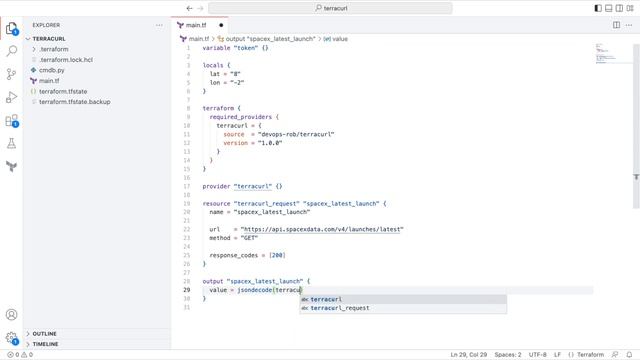
Task: Open the SpaceX API URL link
Action: 322,229
